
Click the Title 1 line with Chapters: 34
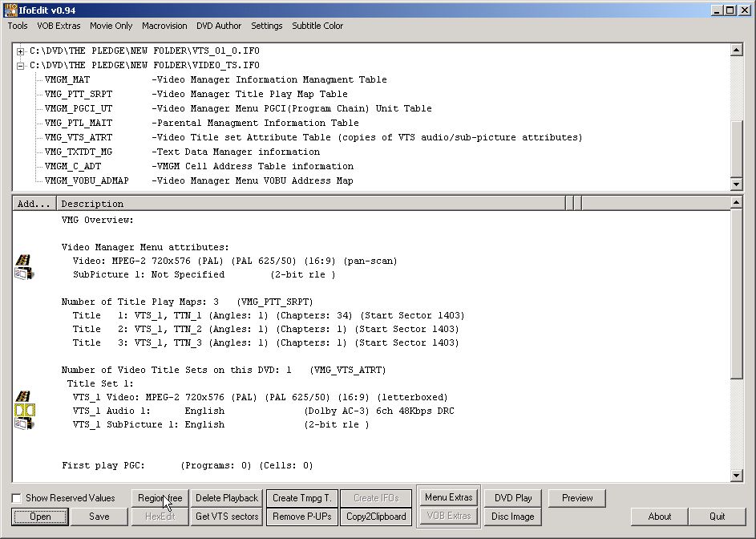click(x=269, y=315)
